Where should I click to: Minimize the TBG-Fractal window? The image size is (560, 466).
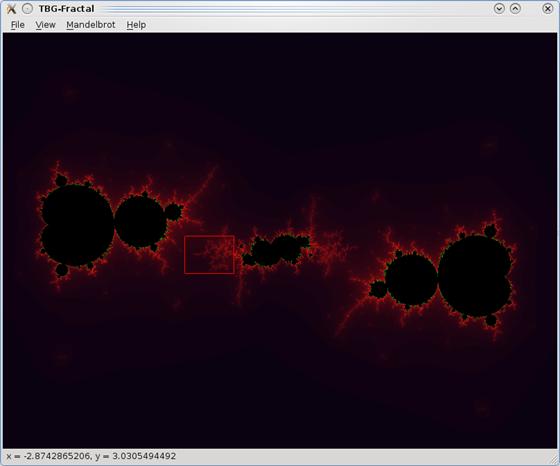pyautogui.click(x=499, y=9)
